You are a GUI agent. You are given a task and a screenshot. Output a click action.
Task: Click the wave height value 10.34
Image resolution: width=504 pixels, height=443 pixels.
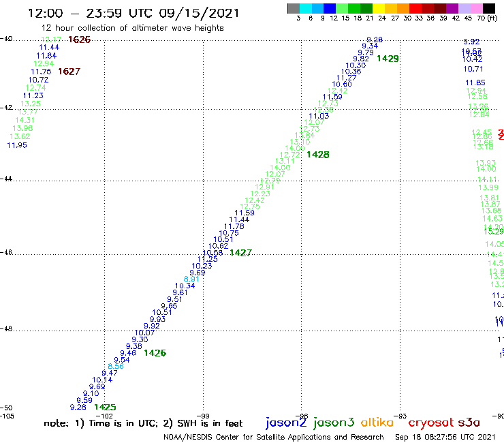click(x=185, y=286)
